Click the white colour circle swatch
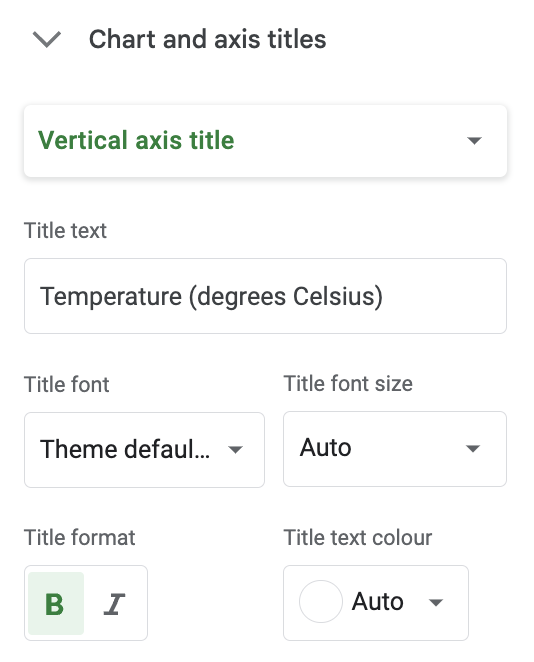534x662 pixels. (x=320, y=602)
